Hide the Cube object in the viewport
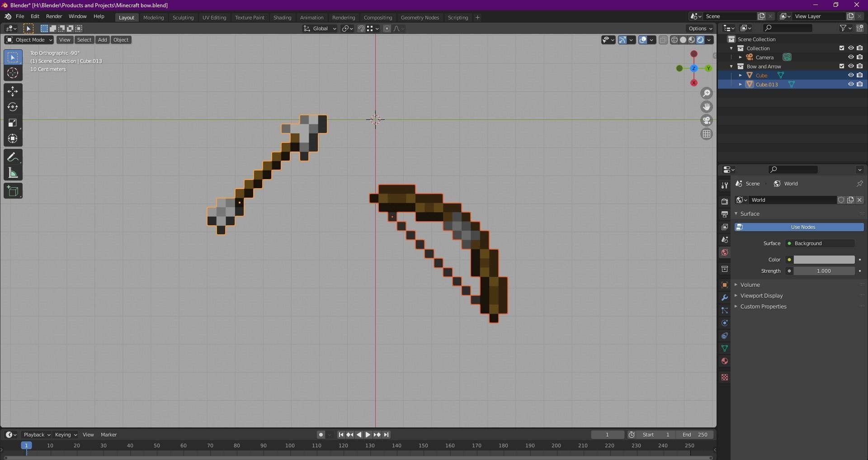The height and width of the screenshot is (460, 868). coord(852,75)
